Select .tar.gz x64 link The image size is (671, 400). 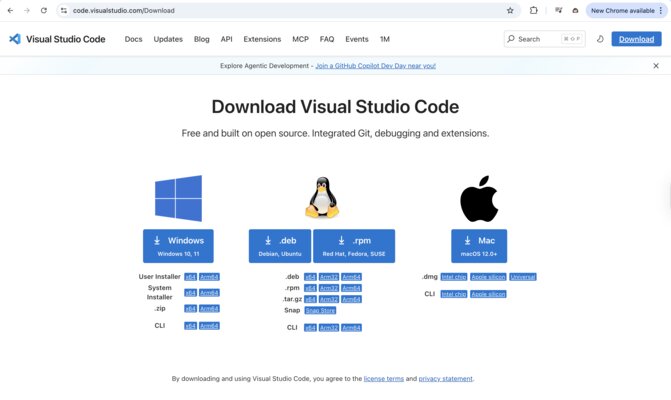pyautogui.click(x=310, y=299)
